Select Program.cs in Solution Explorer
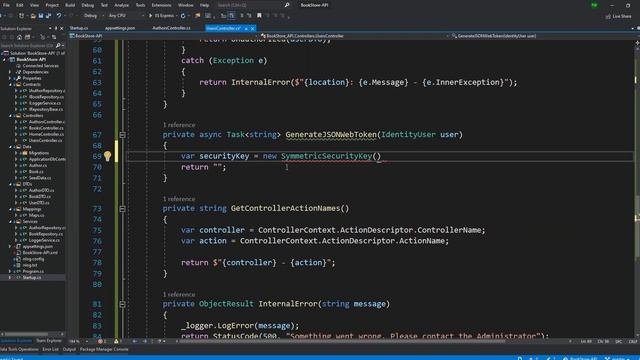 pyautogui.click(x=33, y=271)
